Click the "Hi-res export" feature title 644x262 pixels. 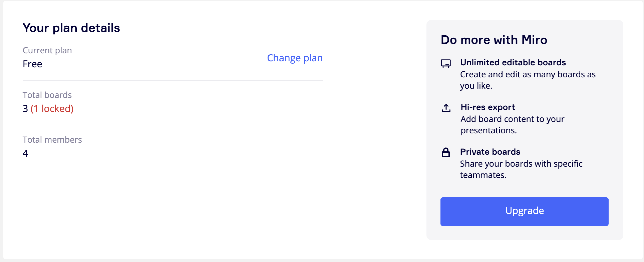pos(488,107)
